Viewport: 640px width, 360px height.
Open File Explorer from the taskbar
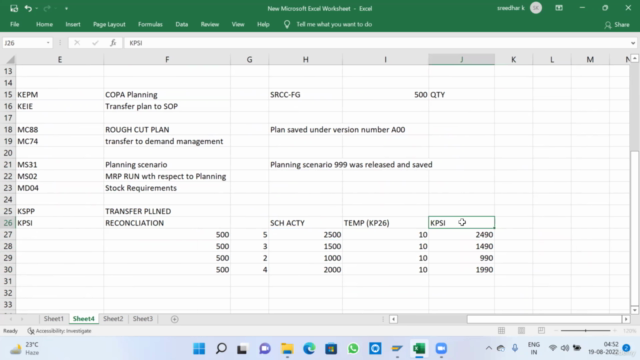pos(287,349)
